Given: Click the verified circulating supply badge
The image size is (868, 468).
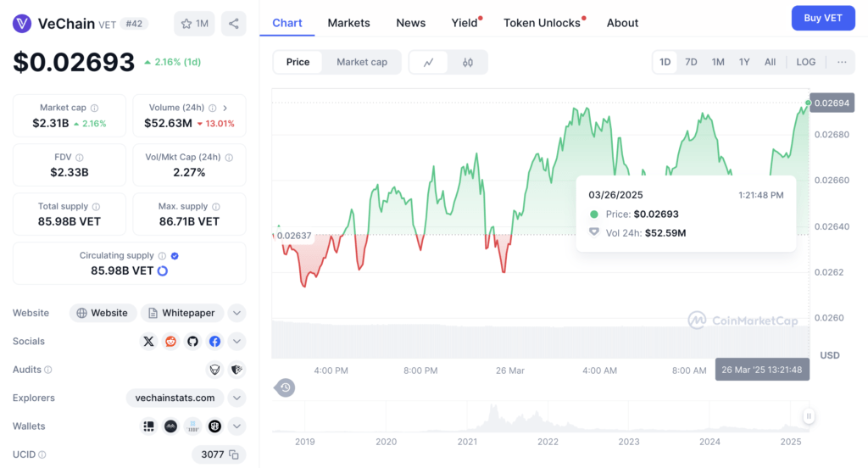Looking at the screenshot, I should (175, 256).
